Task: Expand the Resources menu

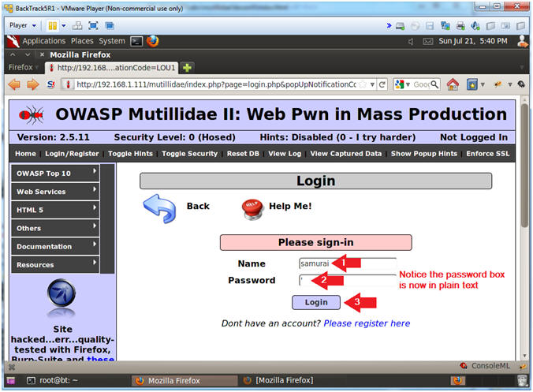Action: [x=55, y=265]
